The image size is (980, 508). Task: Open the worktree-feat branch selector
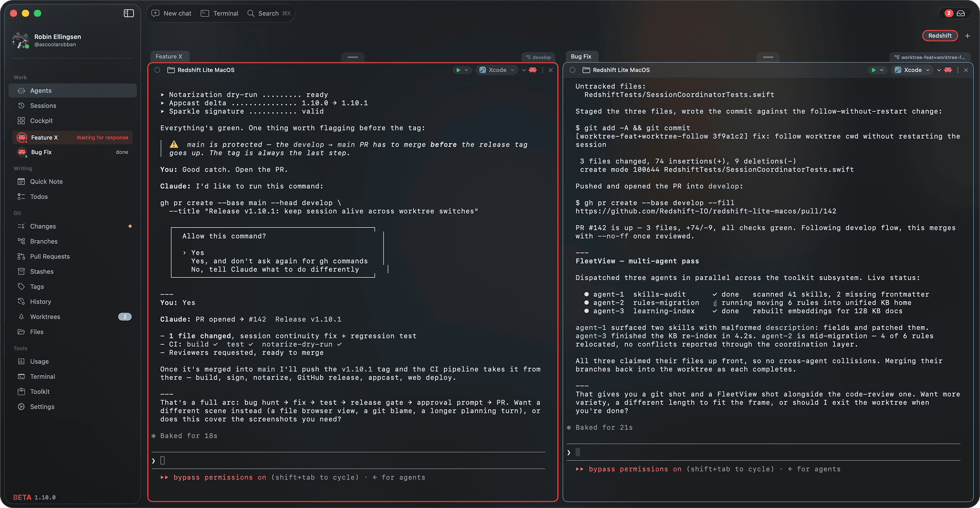coord(930,57)
